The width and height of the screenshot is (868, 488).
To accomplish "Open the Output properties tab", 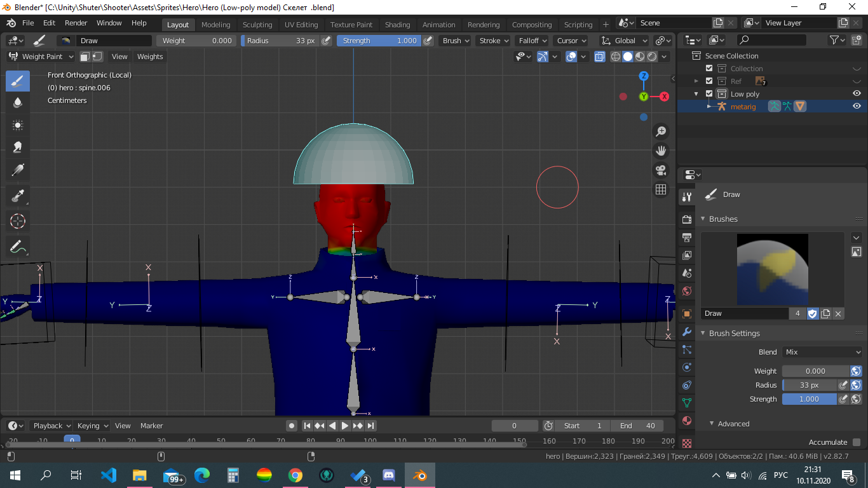I will pos(686,238).
